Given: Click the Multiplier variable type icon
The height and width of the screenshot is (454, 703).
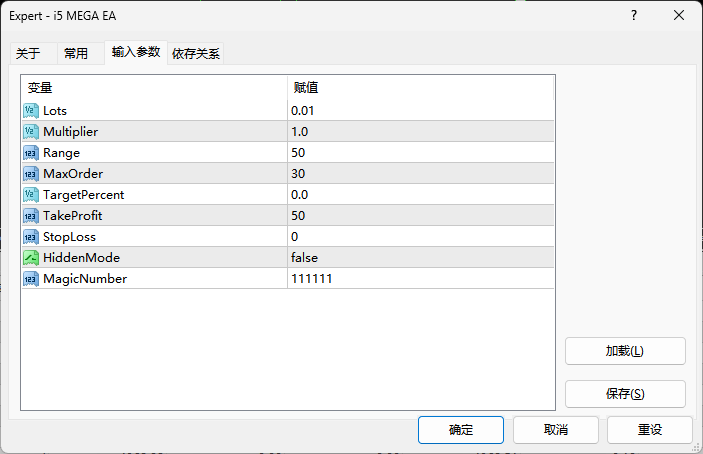Looking at the screenshot, I should click(x=30, y=131).
